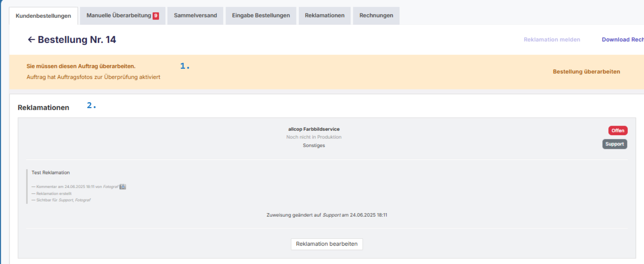Click the camera icon next to Fotograf comment
The image size is (644, 264).
point(123,186)
